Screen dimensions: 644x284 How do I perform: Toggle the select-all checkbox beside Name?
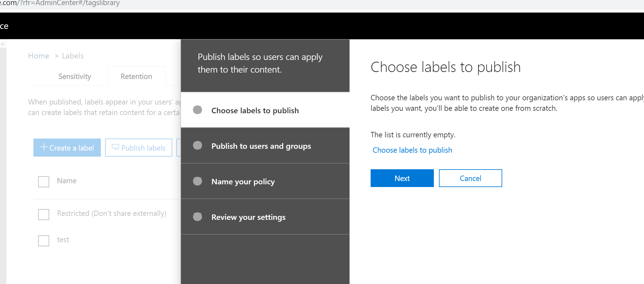tap(44, 182)
